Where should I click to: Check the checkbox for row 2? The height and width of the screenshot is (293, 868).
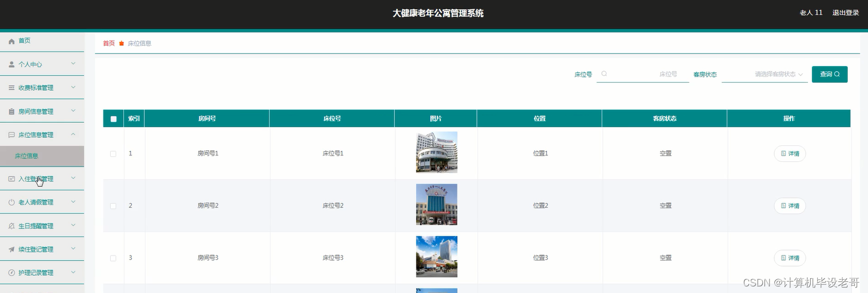pos(113,206)
